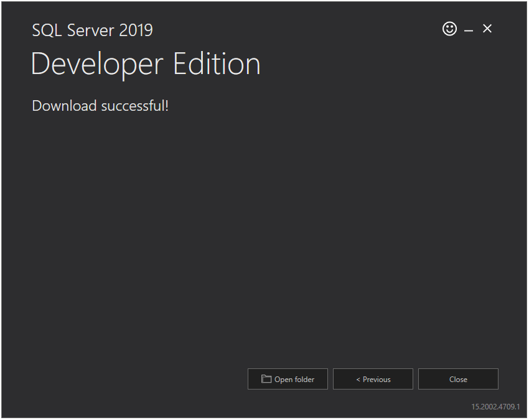Open the download folder via button label
The width and height of the screenshot is (529, 420).
tap(294, 379)
